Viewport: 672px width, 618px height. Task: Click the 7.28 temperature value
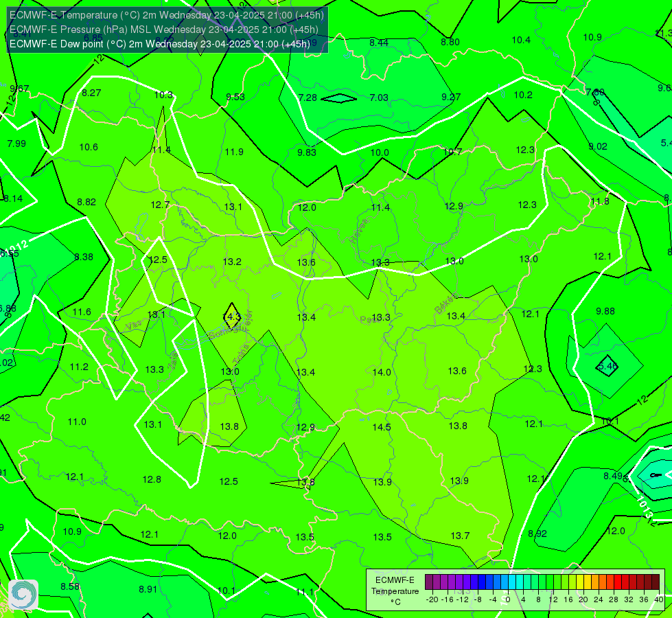[308, 98]
